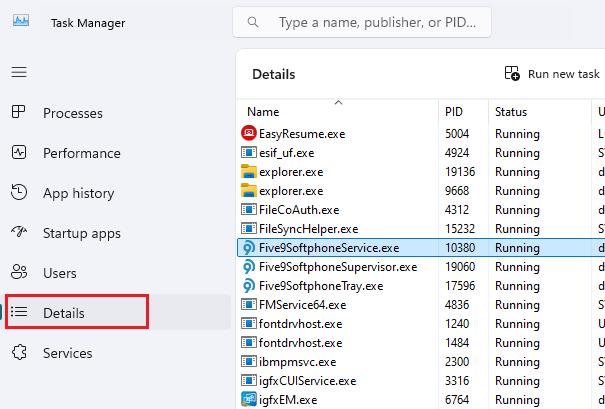605x409 pixels.
Task: Toggle the hamburger navigation menu
Action: point(19,72)
